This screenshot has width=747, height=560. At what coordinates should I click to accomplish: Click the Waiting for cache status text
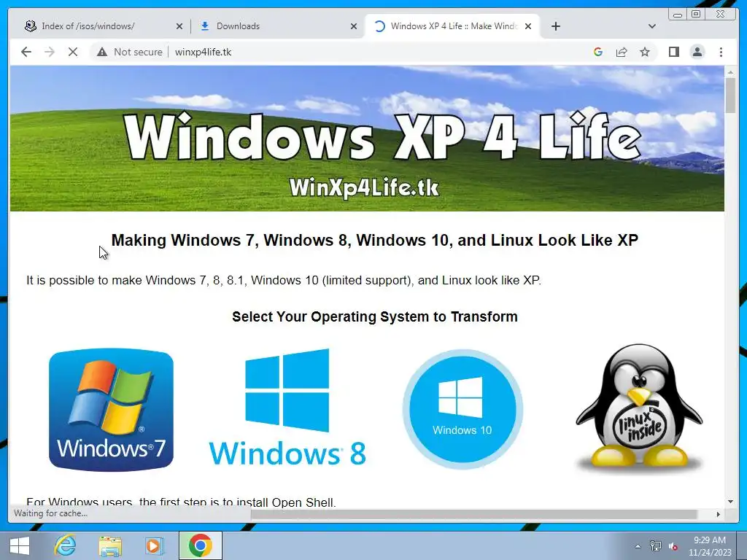pyautogui.click(x=50, y=513)
